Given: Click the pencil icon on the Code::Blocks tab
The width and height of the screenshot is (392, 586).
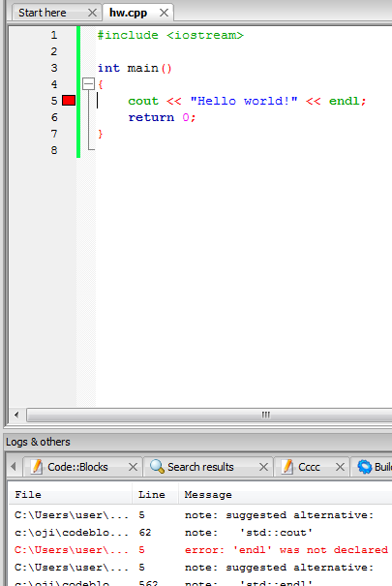Looking at the screenshot, I should (x=37, y=467).
